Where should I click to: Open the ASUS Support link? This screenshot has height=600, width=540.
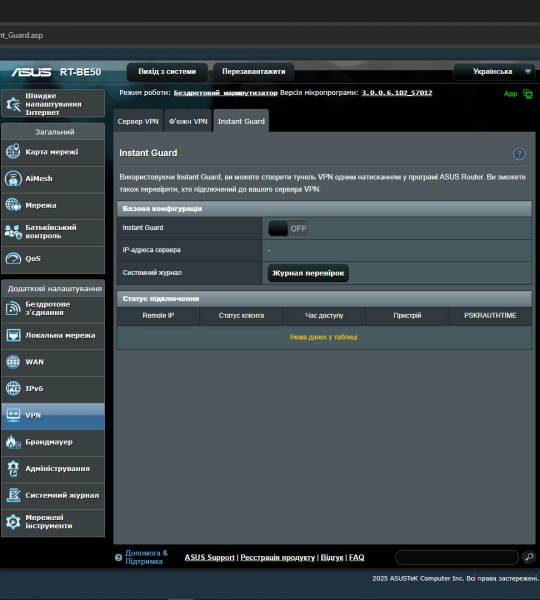[x=209, y=558]
